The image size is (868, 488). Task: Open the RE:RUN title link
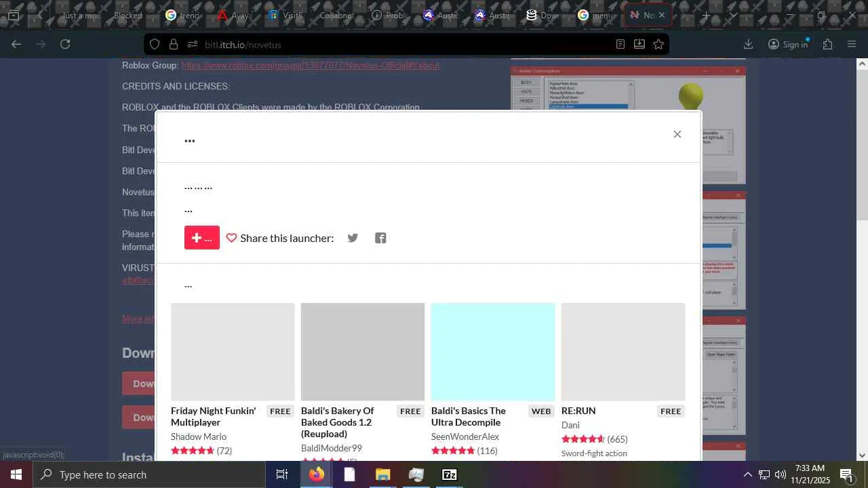point(578,411)
